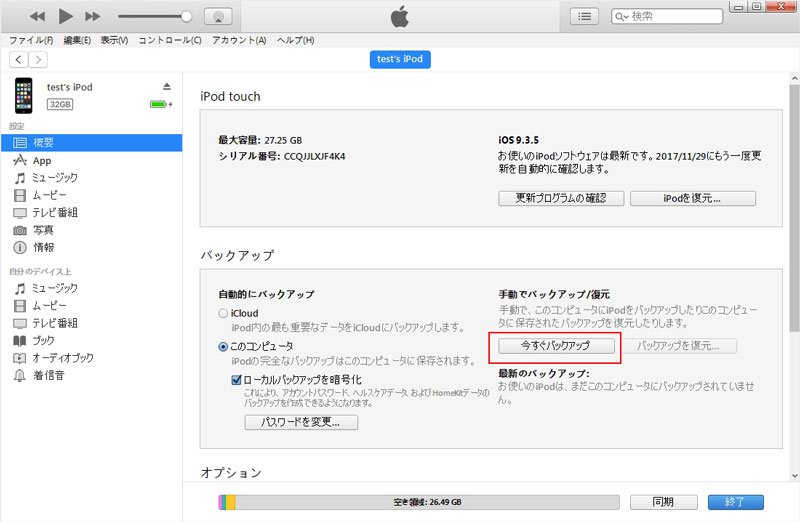Select ミュージック under 自分のデバイス上
This screenshot has height=522, width=800.
[91, 288]
